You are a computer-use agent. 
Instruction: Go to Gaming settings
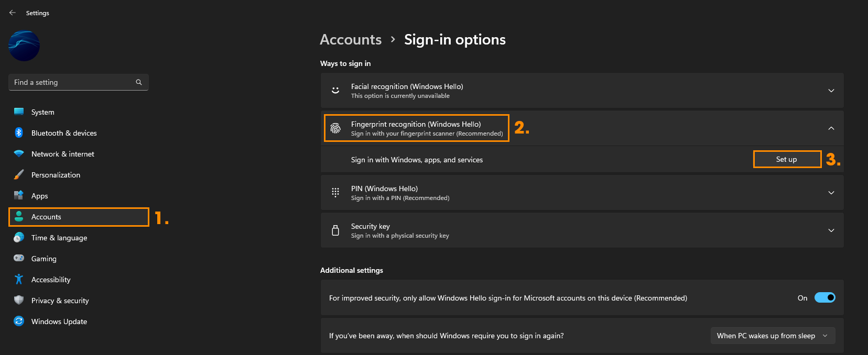pyautogui.click(x=79, y=259)
